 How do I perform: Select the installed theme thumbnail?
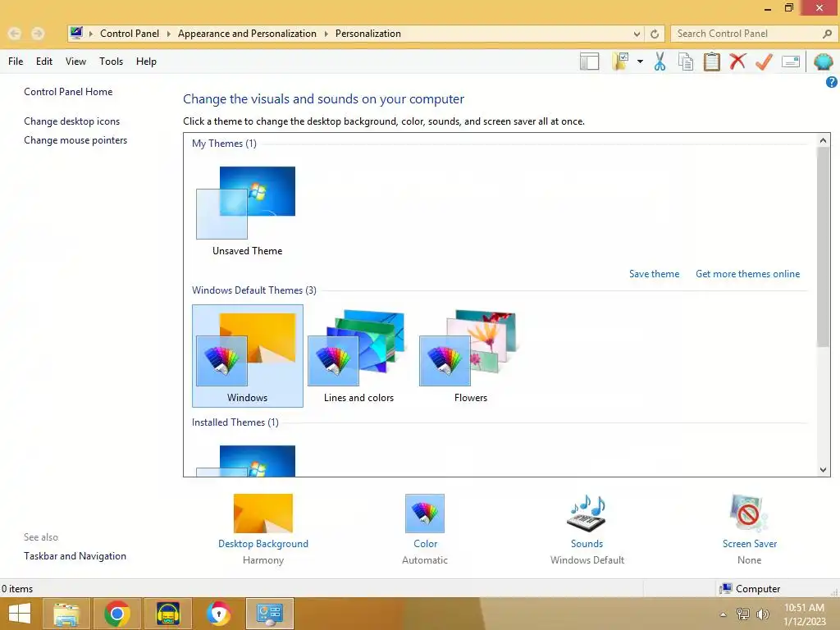(x=246, y=461)
